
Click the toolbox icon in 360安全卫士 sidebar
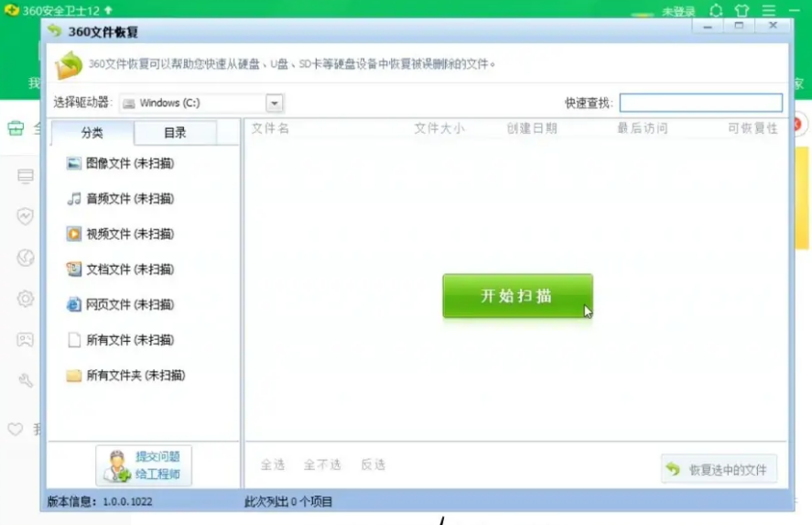tap(16, 128)
